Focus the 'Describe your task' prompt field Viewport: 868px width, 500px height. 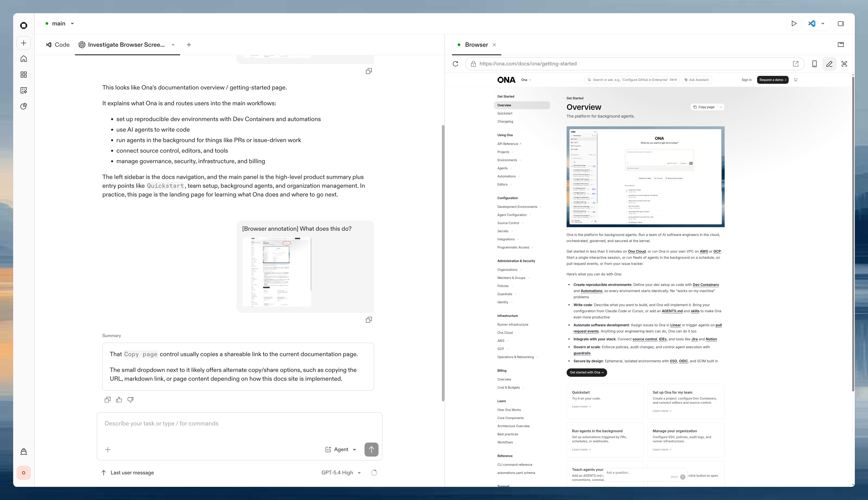[x=239, y=424]
